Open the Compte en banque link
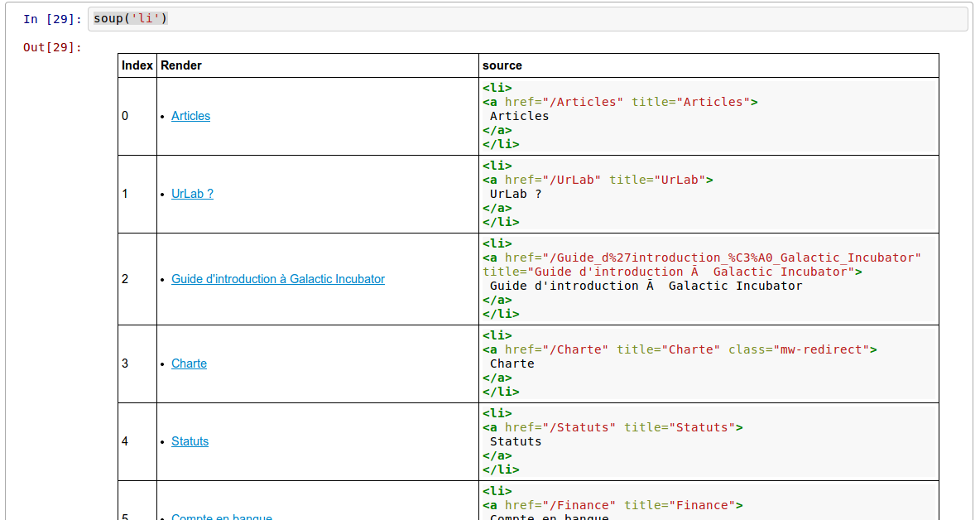 [222, 516]
